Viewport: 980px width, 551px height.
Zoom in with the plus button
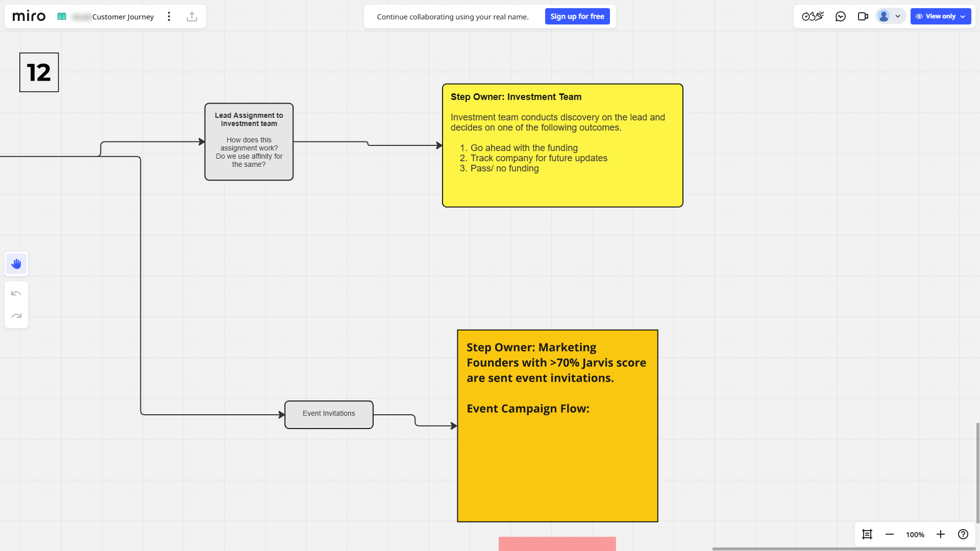(941, 534)
